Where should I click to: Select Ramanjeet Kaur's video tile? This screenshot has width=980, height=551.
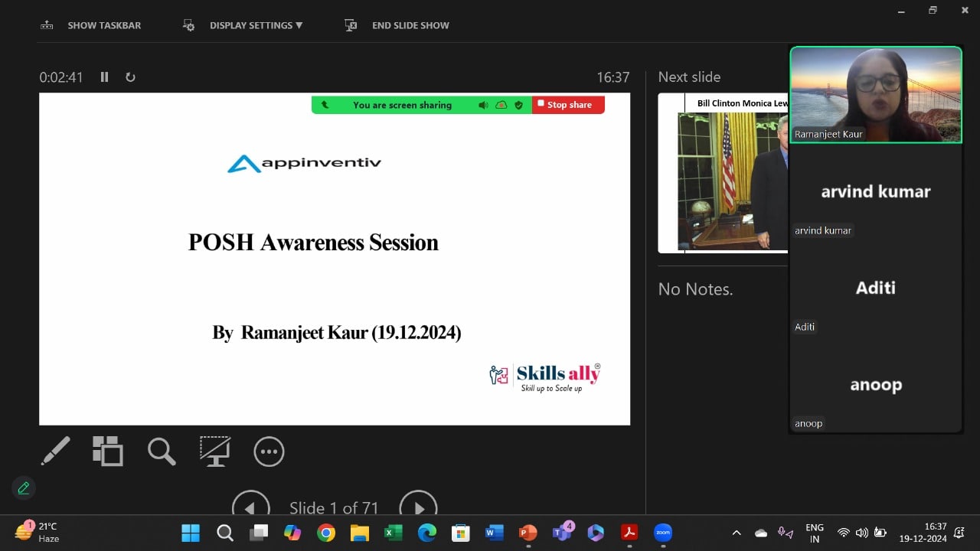[875, 94]
